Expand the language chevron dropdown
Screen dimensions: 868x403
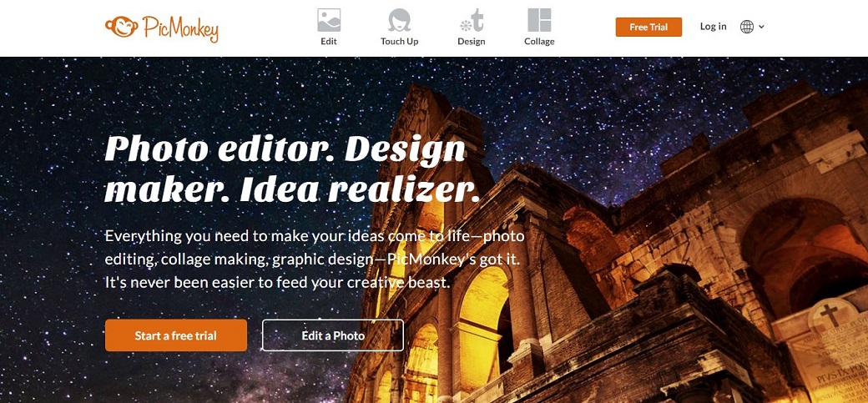click(x=762, y=27)
